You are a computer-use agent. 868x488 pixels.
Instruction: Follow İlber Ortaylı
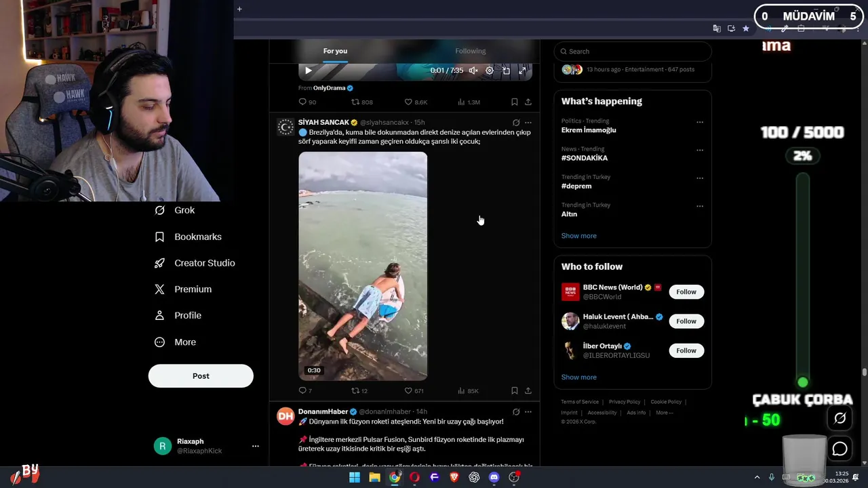tap(686, 350)
